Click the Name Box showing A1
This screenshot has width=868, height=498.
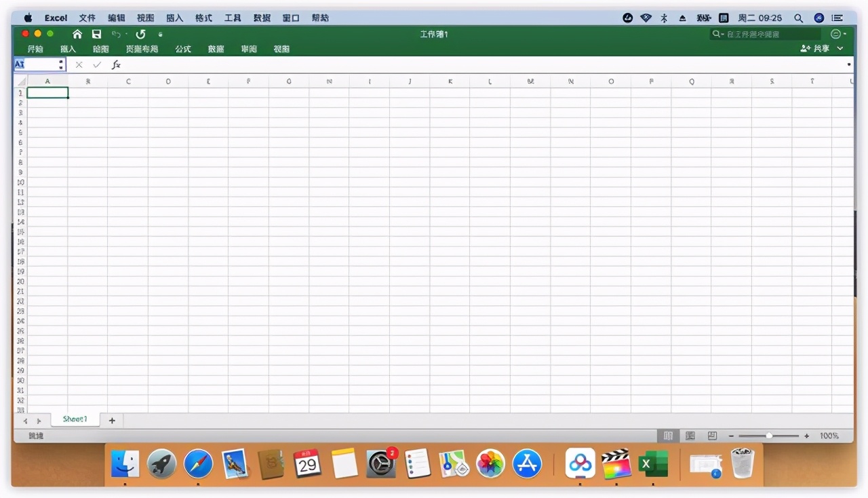(x=36, y=64)
